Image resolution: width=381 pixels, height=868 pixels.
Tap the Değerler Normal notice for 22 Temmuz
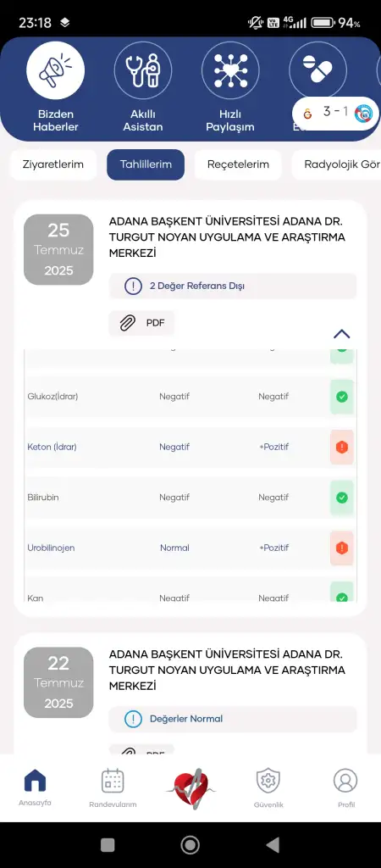pyautogui.click(x=233, y=719)
